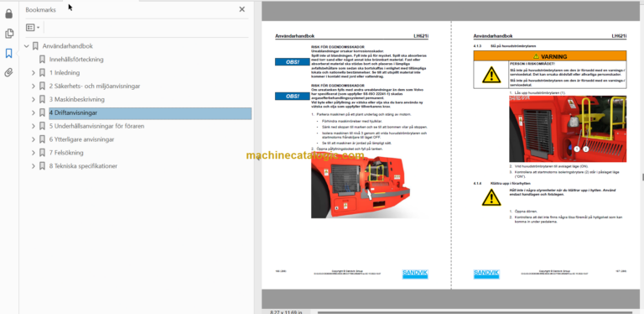Image resolution: width=644 pixels, height=314 pixels.
Task: Collapse the Användarhandbok bookmark tree
Action: (x=27, y=46)
